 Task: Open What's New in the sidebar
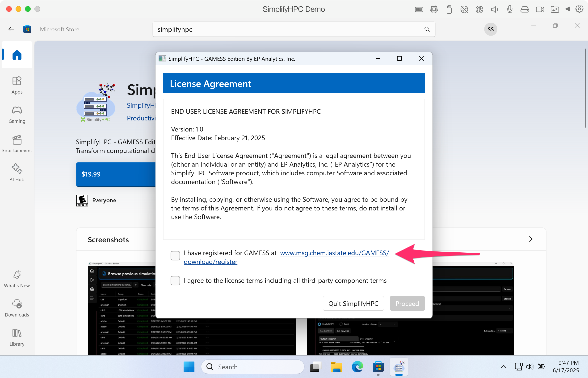tap(17, 279)
